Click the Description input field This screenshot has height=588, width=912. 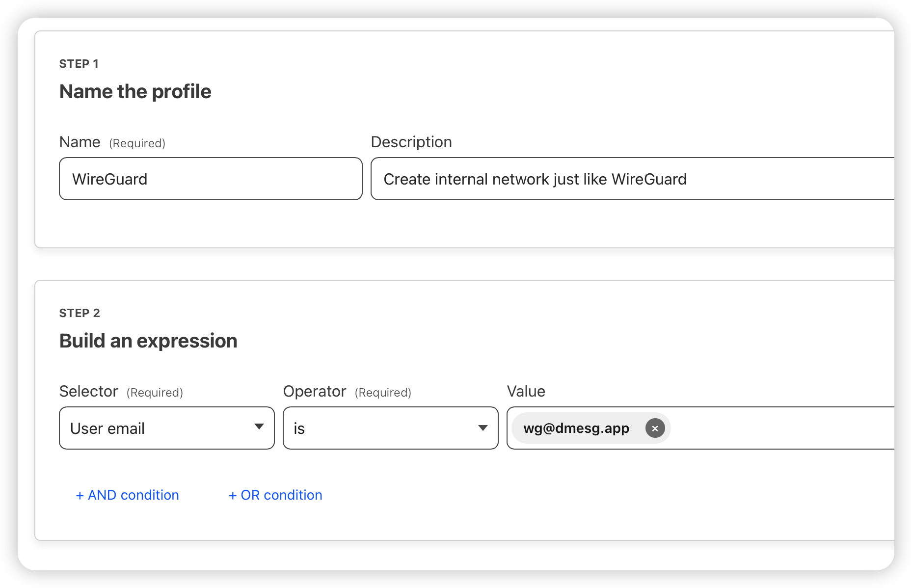[x=632, y=179]
